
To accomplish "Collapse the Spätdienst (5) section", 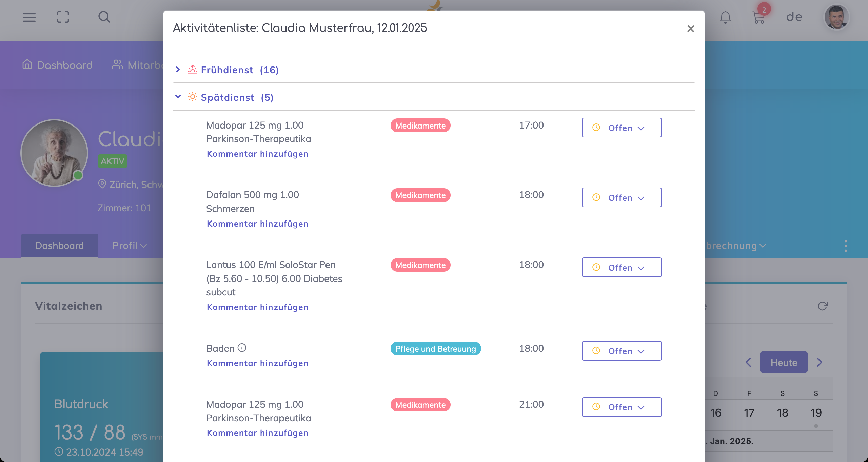I will 228,97.
